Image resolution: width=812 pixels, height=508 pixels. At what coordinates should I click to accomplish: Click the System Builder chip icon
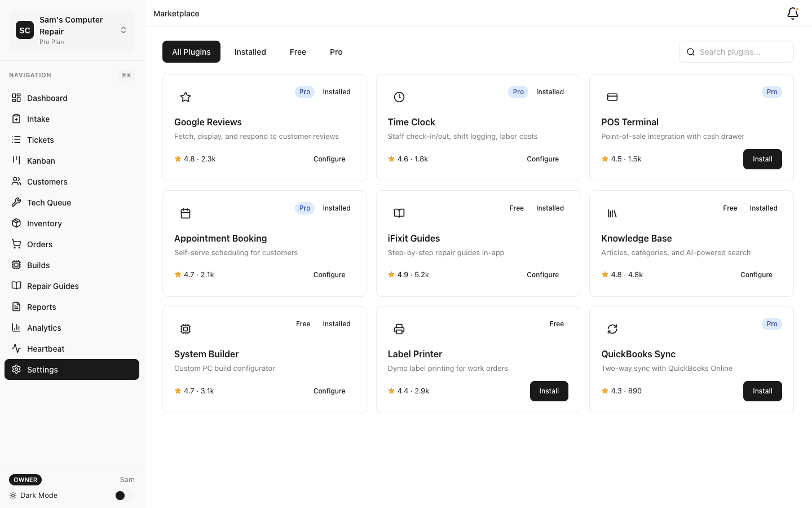[x=186, y=329]
